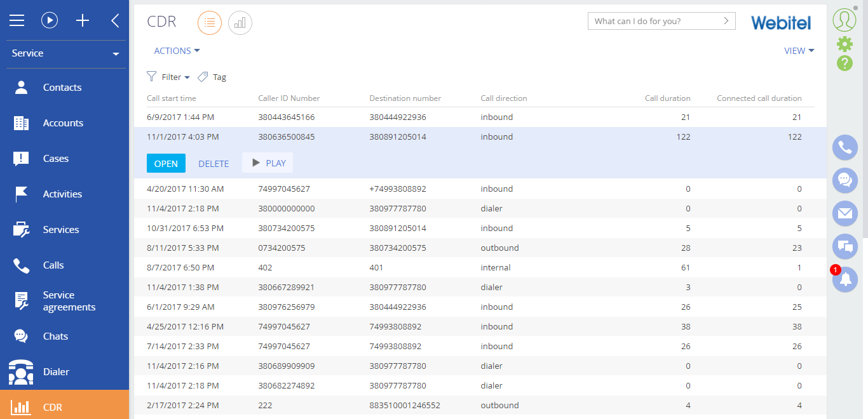The height and width of the screenshot is (419, 868).
Task: Open the green help question icon
Action: click(x=844, y=63)
